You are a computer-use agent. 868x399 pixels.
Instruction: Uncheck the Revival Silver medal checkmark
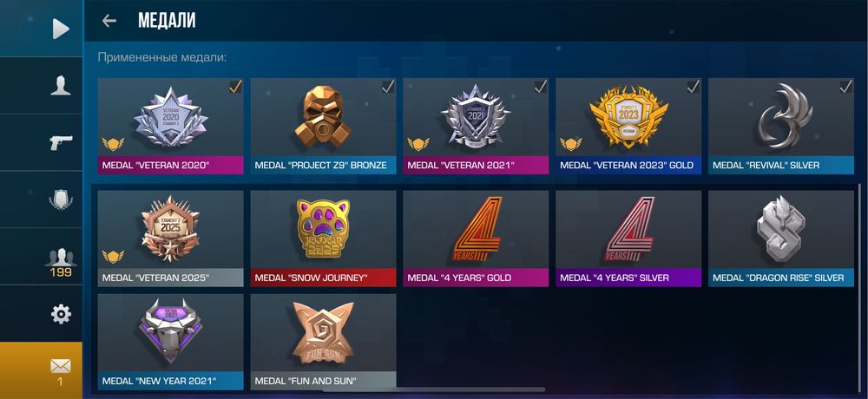click(x=845, y=87)
